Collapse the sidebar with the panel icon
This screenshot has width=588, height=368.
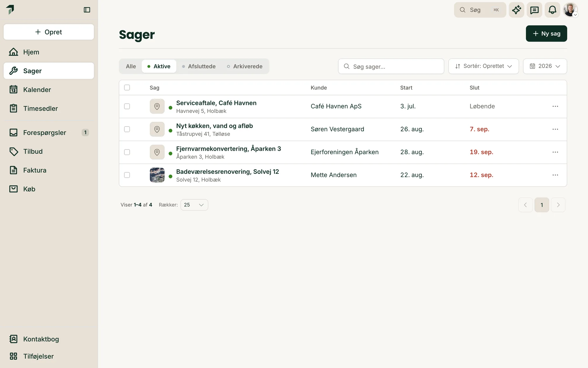87,10
